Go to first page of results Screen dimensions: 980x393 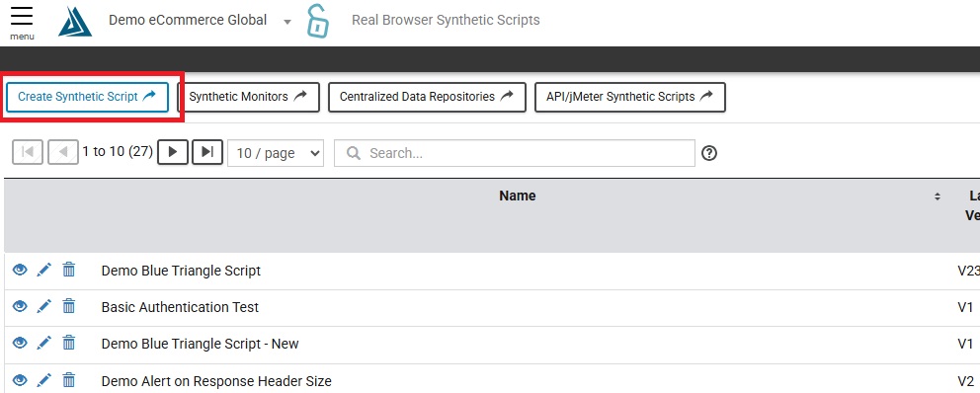[x=28, y=152]
